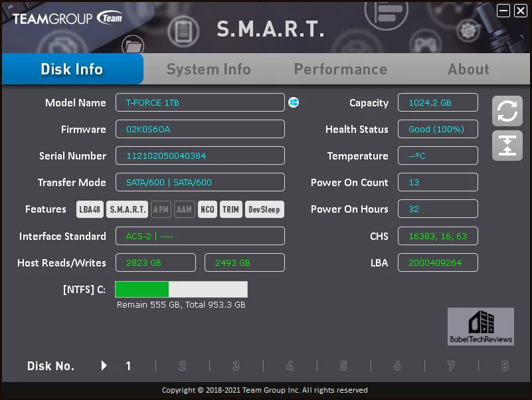Select disk number 1
Image resolution: width=532 pixels, height=400 pixels.
(128, 365)
